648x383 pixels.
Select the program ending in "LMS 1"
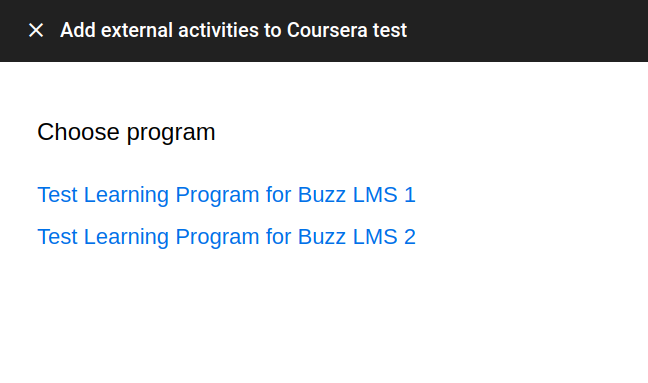(226, 195)
